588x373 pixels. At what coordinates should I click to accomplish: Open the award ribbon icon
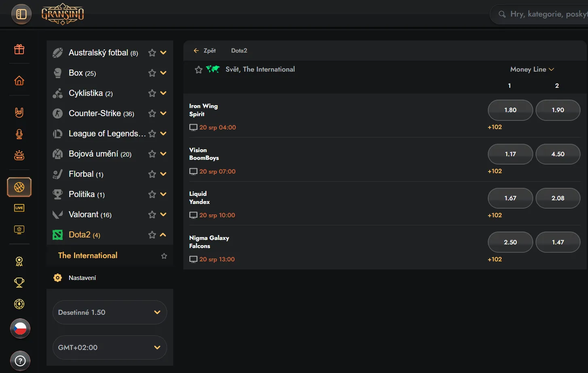click(x=19, y=261)
